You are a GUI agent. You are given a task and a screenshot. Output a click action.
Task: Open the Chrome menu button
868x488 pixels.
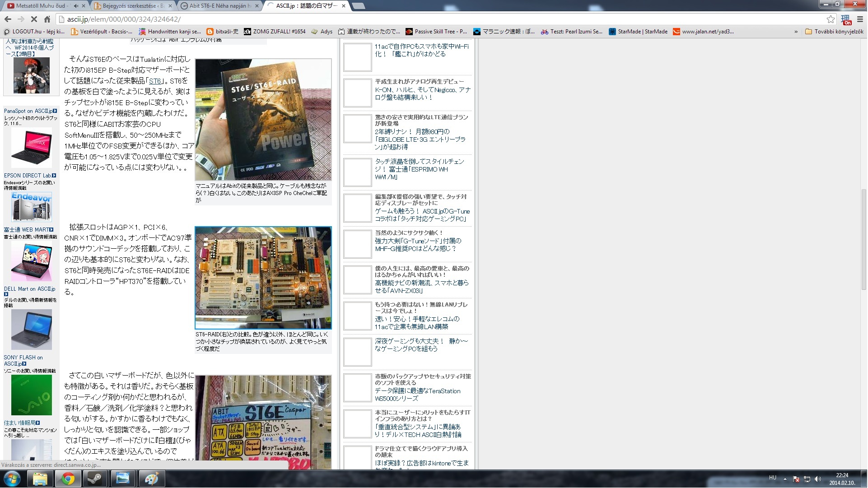pyautogui.click(x=860, y=19)
